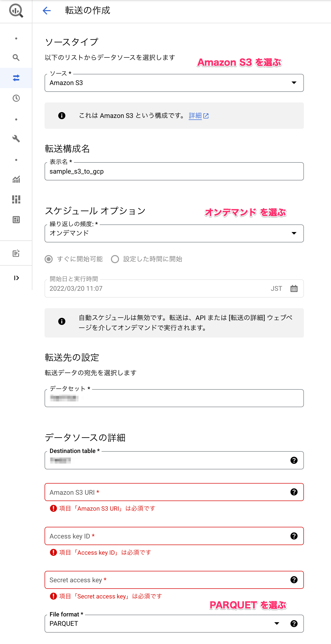Click the calendar icon in start date field
The width and height of the screenshot is (331, 644).
[x=294, y=288]
